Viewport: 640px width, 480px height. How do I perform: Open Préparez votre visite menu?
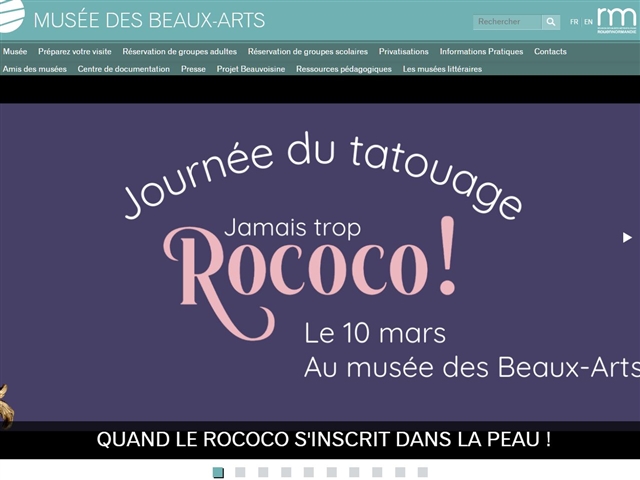75,51
